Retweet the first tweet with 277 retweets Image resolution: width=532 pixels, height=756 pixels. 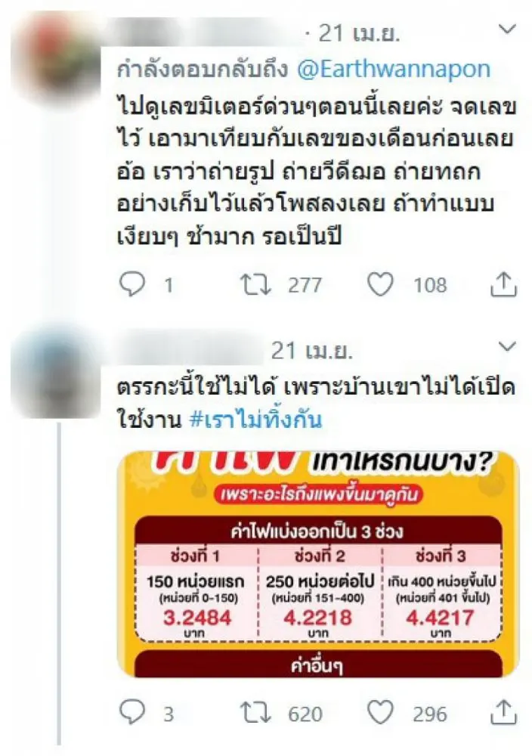tap(256, 284)
